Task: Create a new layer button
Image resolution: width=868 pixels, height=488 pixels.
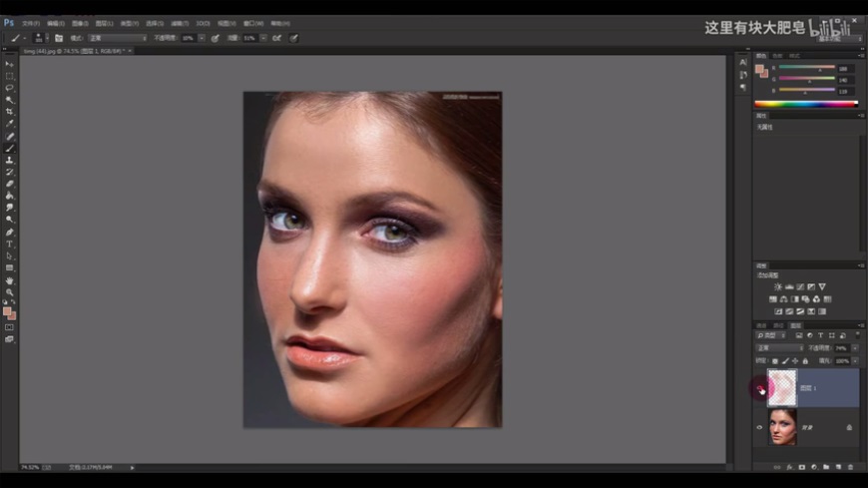Action: point(836,466)
